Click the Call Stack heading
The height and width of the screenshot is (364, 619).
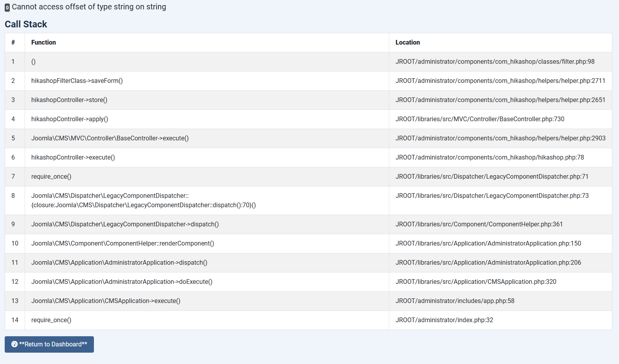click(26, 24)
